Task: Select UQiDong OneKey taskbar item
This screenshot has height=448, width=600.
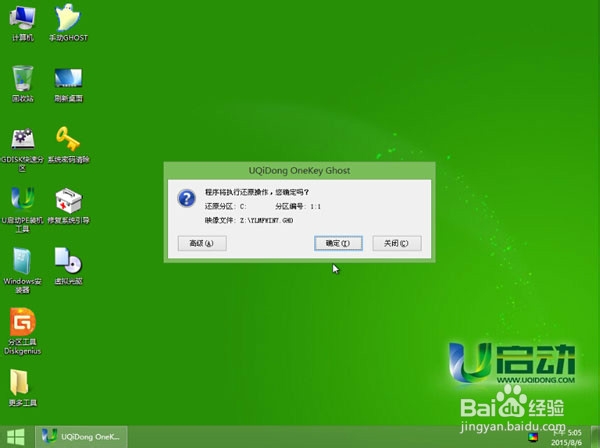Action: pos(81,437)
